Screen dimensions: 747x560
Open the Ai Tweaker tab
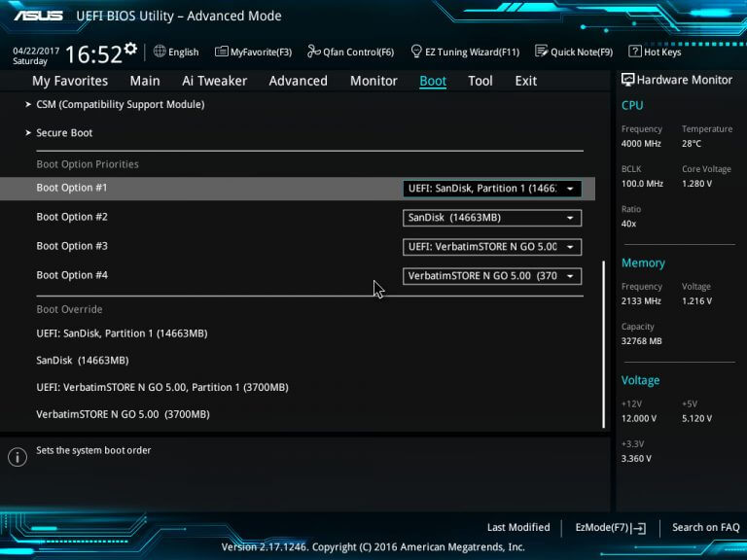coord(214,81)
